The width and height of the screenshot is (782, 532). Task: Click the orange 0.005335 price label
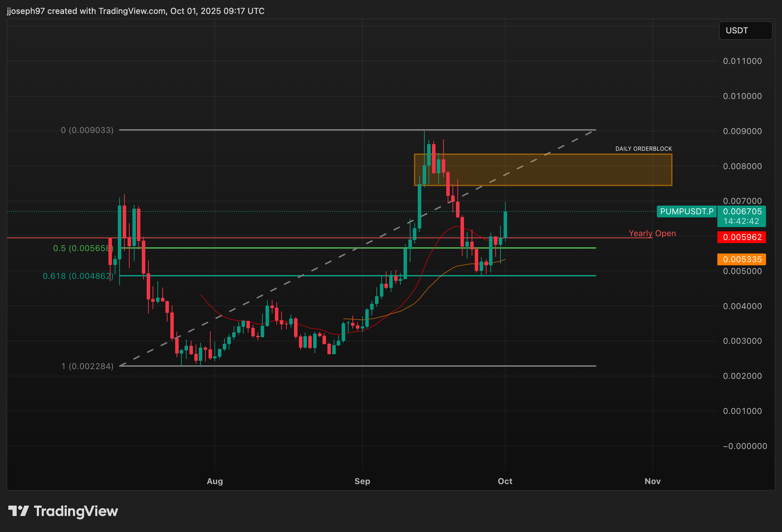[742, 259]
